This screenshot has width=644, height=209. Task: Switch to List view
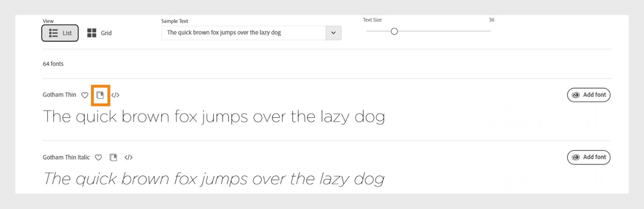pos(60,33)
